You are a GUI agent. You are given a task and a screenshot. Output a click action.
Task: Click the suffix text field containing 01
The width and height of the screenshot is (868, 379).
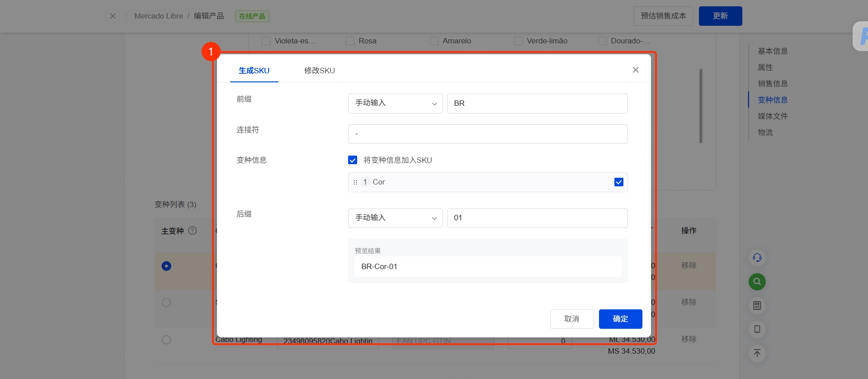537,218
